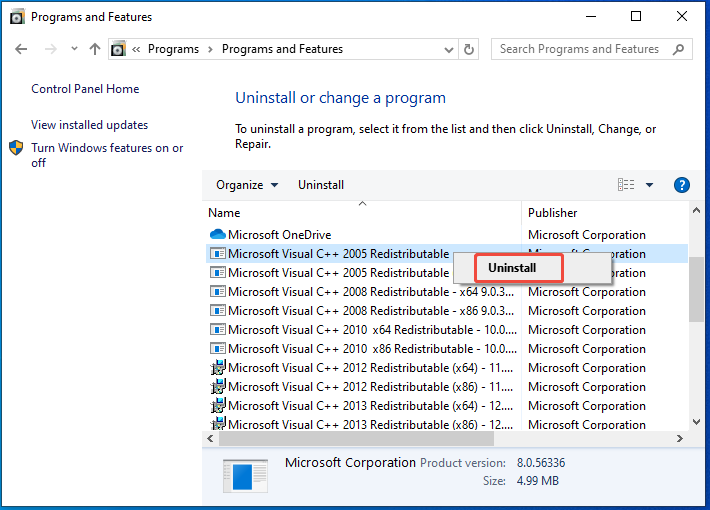Image resolution: width=710 pixels, height=510 pixels.
Task: Sort by the Name column header
Action: coord(362,213)
